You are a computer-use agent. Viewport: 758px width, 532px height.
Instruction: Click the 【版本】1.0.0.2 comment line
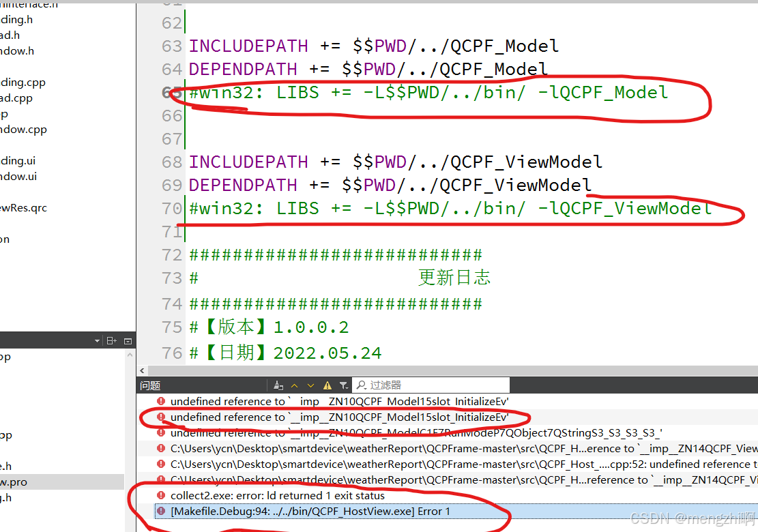point(269,327)
